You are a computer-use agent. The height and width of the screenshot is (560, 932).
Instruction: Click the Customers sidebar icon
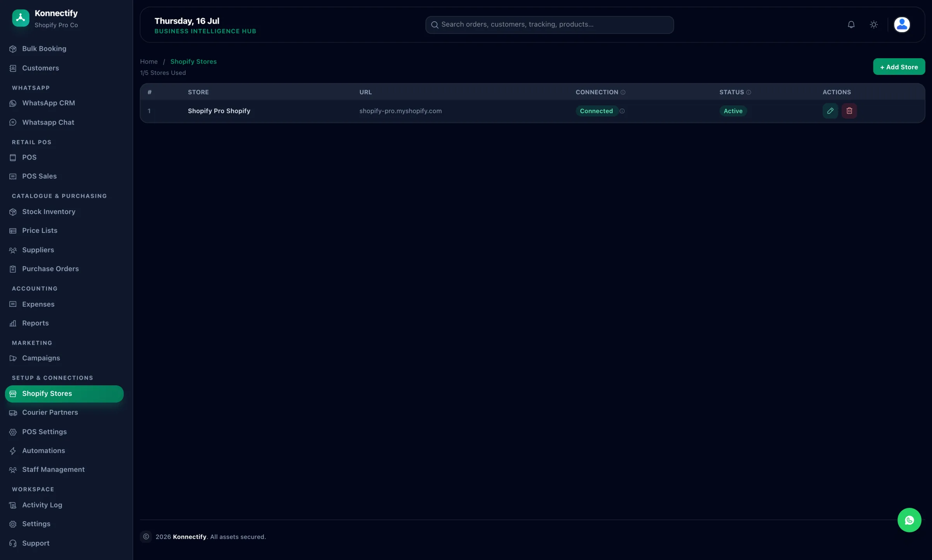point(13,68)
